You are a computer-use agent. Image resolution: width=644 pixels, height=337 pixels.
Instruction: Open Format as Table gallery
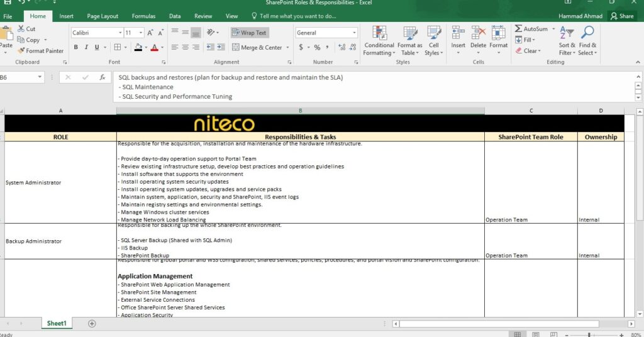(x=409, y=41)
